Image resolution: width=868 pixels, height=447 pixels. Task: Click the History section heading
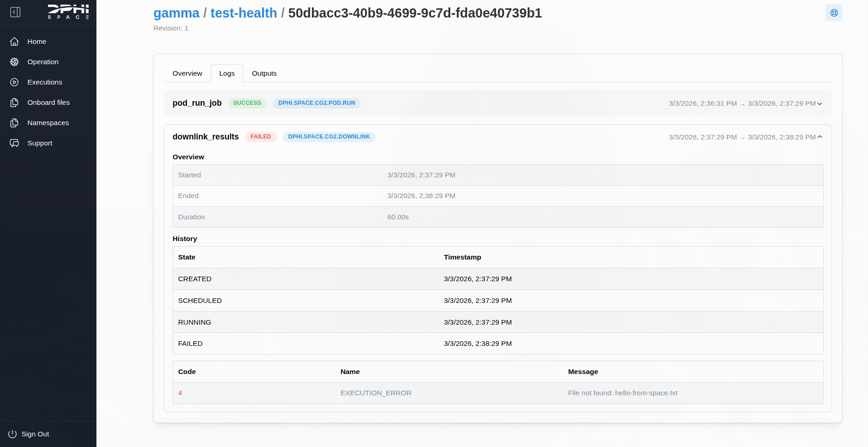[185, 239]
